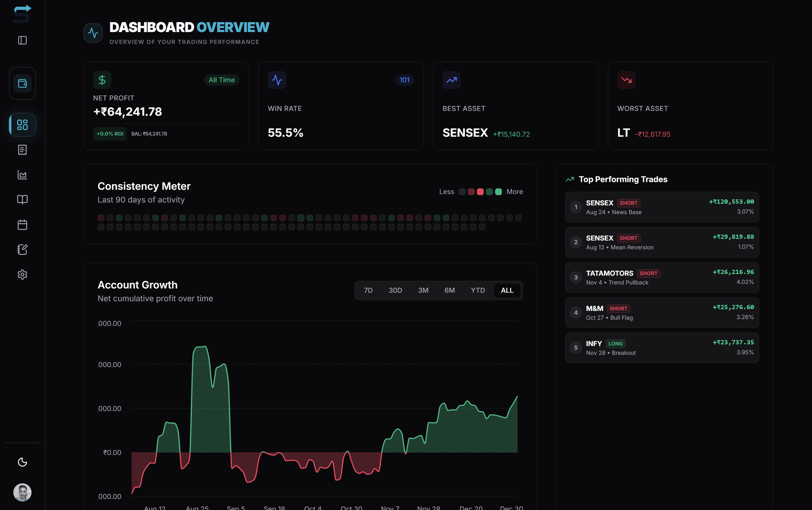Collapse the sidebar using the panel toggle

pyautogui.click(x=22, y=41)
